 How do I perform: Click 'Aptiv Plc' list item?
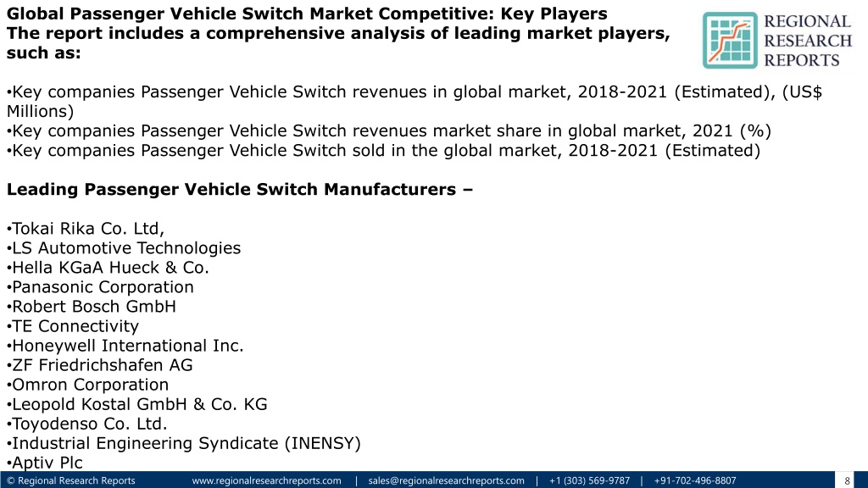pyautogui.click(x=45, y=463)
